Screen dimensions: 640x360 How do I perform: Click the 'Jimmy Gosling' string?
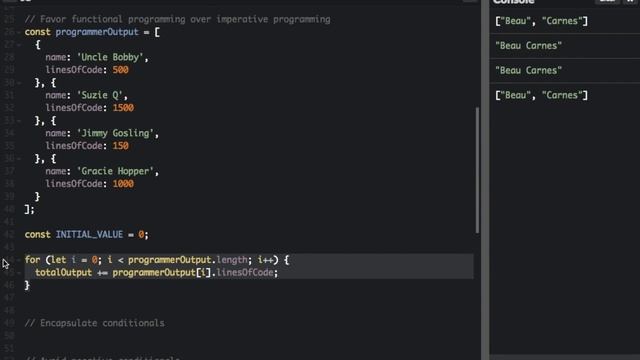point(115,133)
